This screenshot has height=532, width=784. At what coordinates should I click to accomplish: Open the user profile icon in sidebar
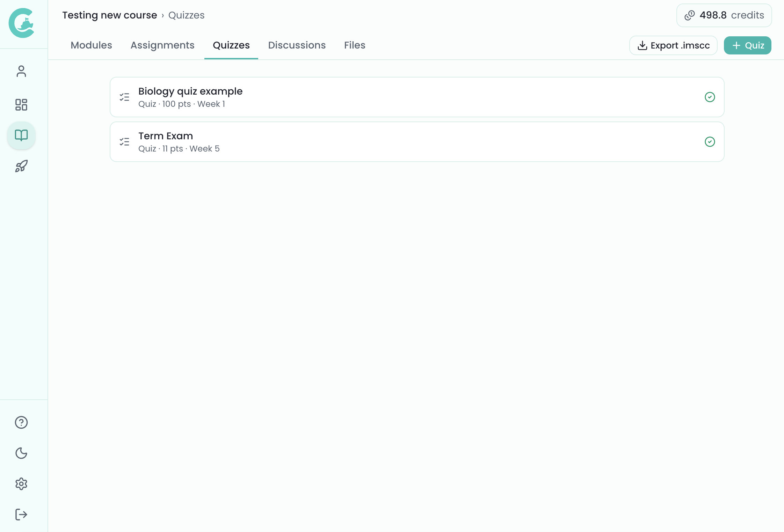pos(21,71)
